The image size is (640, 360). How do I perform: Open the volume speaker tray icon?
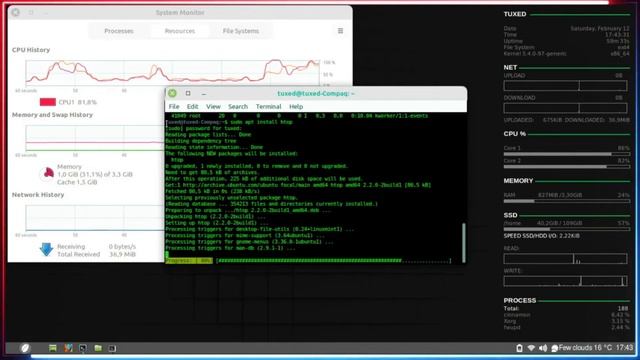click(543, 348)
